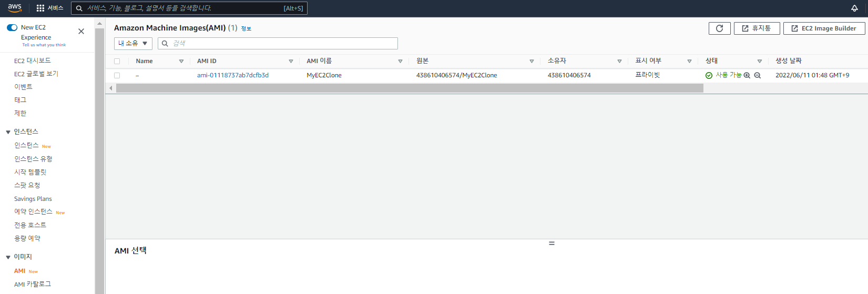This screenshot has height=294, width=868.
Task: Open the ami-01118737ab7dcfb3d link
Action: 233,75
